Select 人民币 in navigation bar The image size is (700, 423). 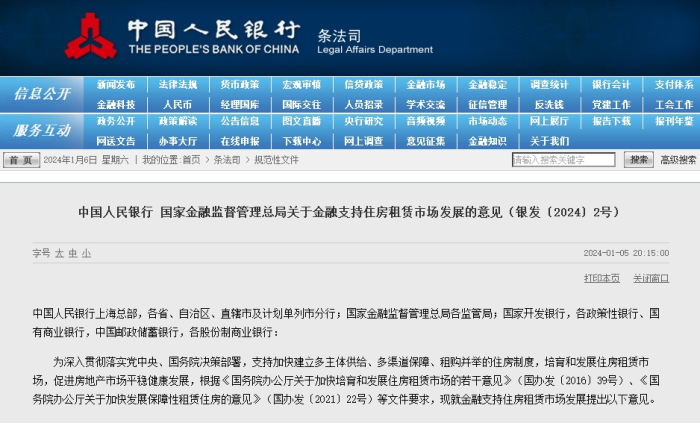click(x=177, y=105)
